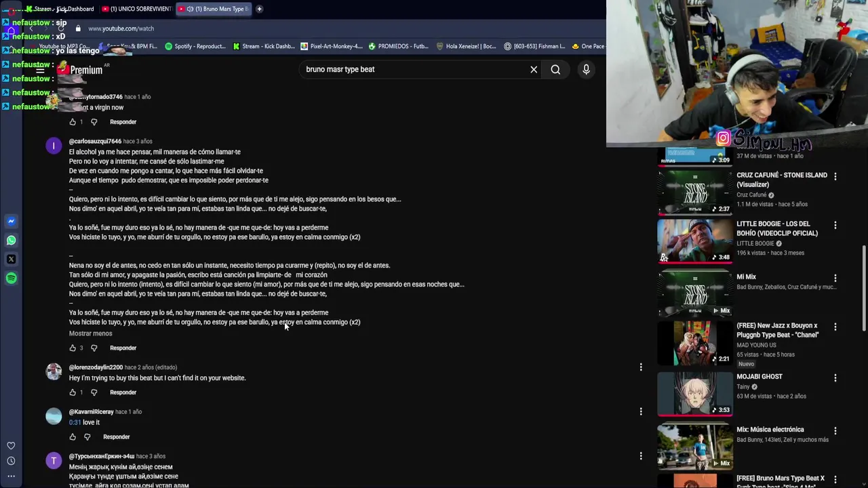This screenshot has height=488, width=868.
Task: Open options for LITTLE BOOGIE video
Action: [835, 225]
